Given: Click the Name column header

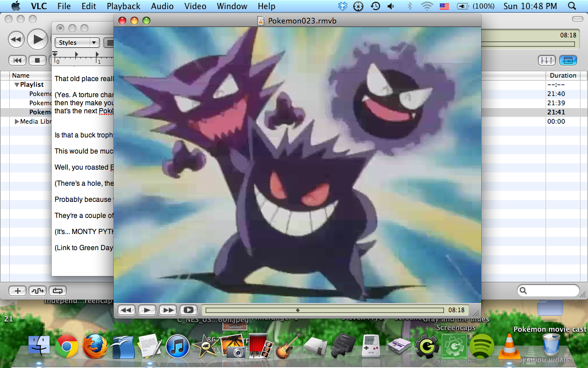Looking at the screenshot, I should click(21, 75).
